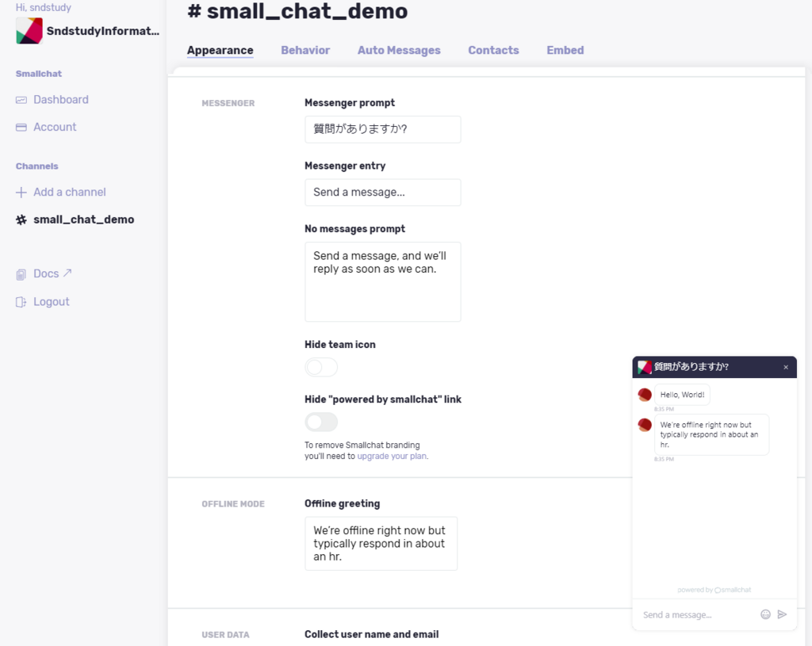Open the Contacts tab
812x646 pixels.
click(493, 50)
